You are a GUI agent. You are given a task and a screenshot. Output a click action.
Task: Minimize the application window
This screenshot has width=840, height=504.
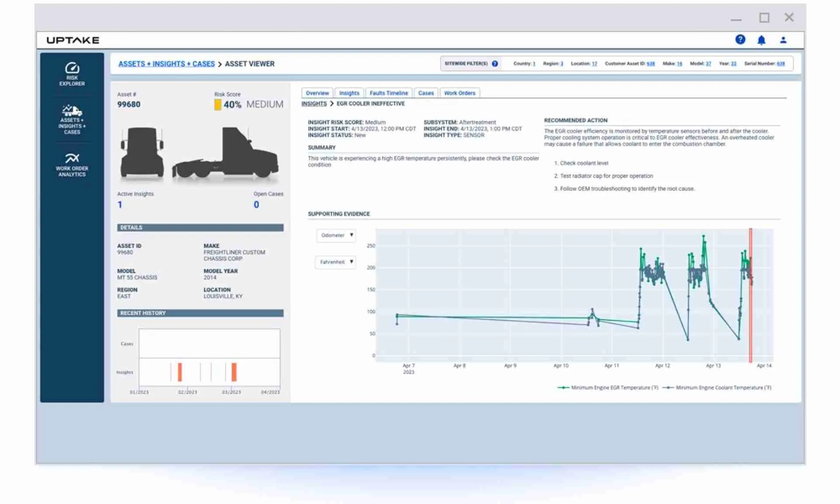(736, 19)
